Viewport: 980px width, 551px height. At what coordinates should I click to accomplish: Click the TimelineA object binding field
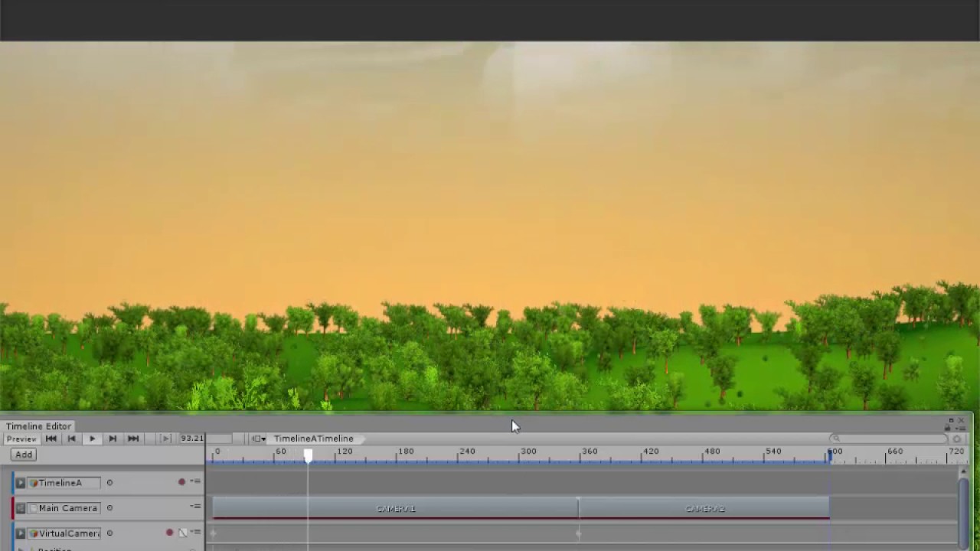click(64, 483)
